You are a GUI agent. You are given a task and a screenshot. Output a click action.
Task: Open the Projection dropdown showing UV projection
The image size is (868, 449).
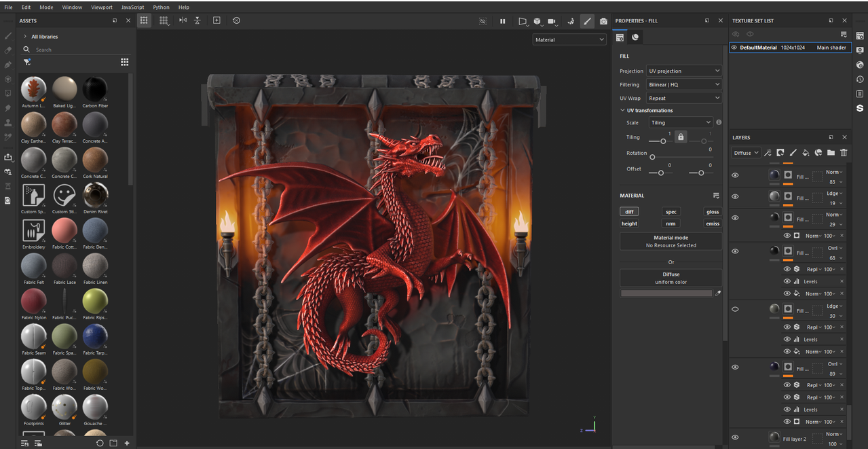click(x=683, y=71)
